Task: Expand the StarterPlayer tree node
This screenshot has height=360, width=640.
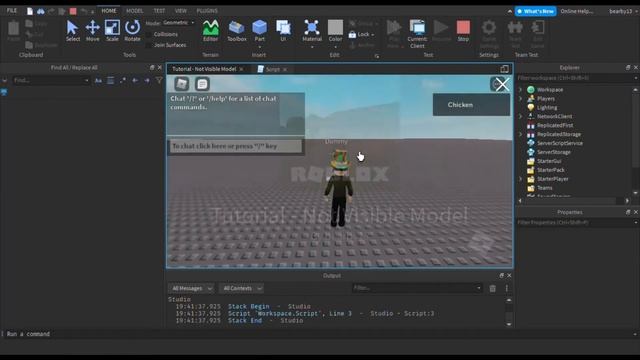Action: (x=520, y=179)
